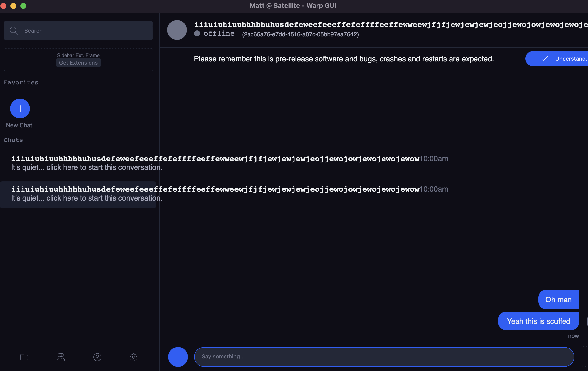Click the offline status indicator dot
588x371 pixels.
coord(197,33)
